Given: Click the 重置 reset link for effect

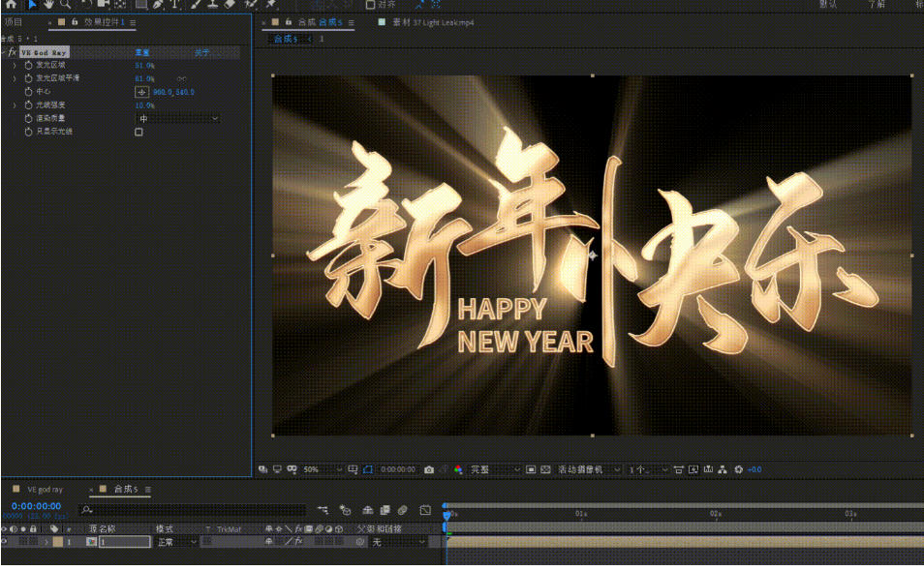Looking at the screenshot, I should pyautogui.click(x=141, y=52).
